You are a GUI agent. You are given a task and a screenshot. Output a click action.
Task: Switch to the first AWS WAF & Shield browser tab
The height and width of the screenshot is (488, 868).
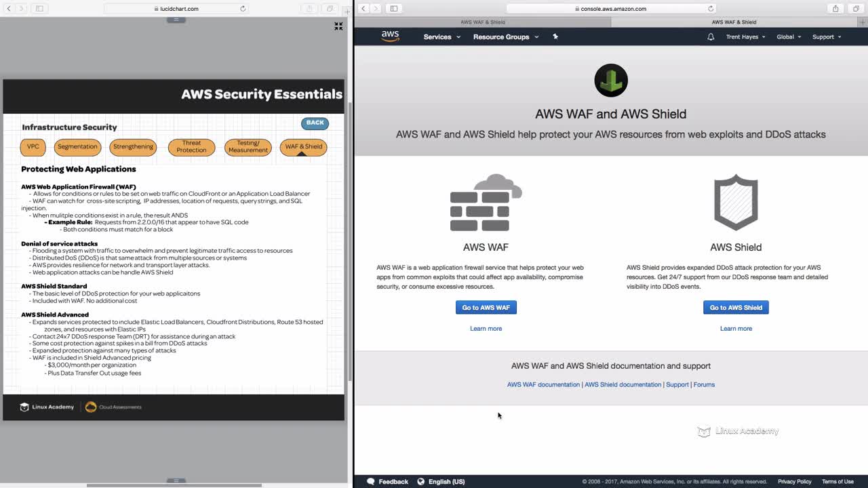(483, 22)
